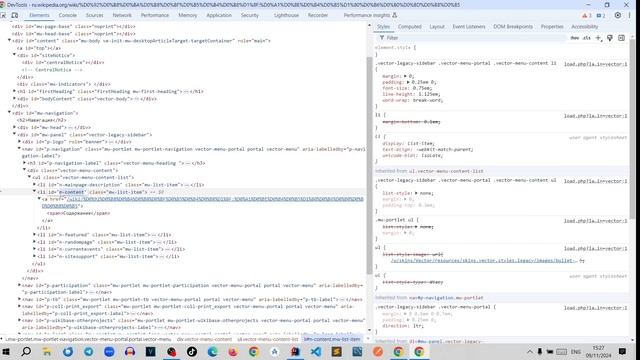640x360 pixels.
Task: Toggle the computed styles sidebar pane
Action: tap(621, 38)
